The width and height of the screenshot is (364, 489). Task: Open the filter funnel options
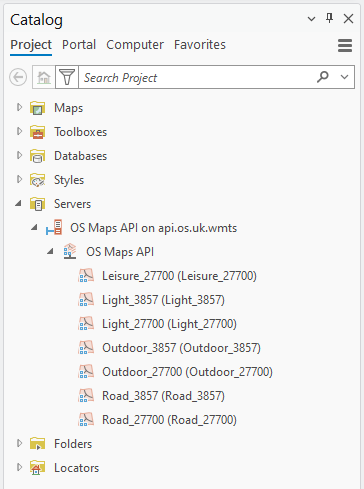point(67,77)
